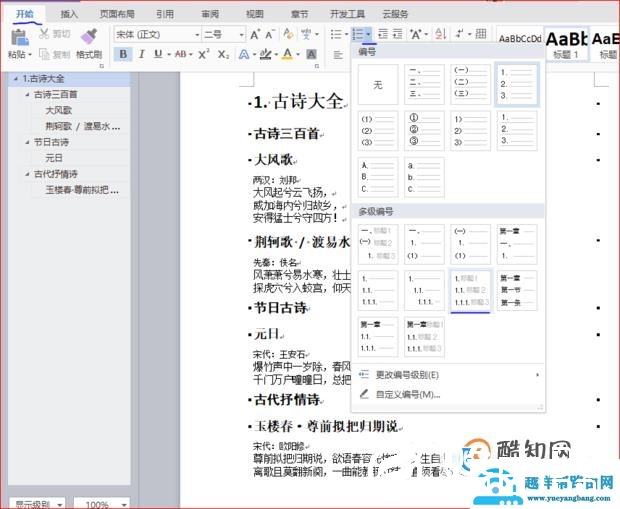Click the character shading A icon
The height and width of the screenshot is (509, 620).
(312, 54)
